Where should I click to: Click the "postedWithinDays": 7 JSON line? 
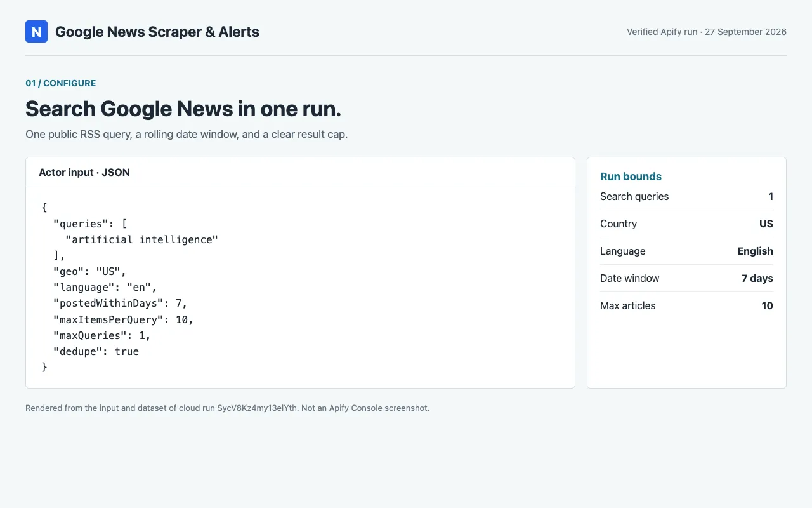point(121,303)
